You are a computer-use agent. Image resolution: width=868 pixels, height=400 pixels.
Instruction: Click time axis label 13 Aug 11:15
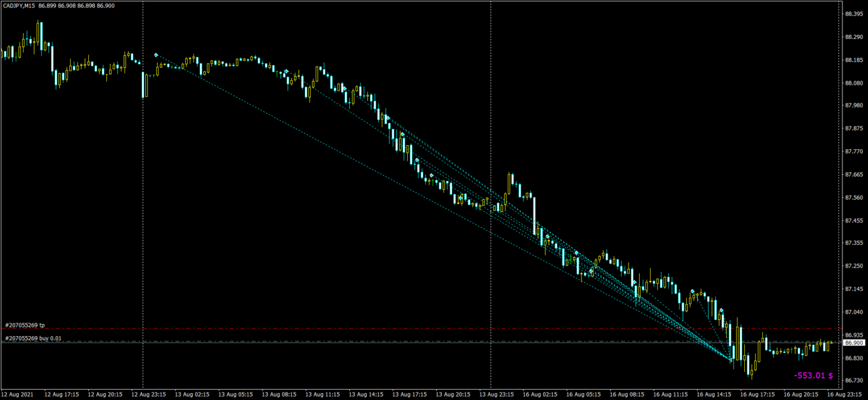322,394
